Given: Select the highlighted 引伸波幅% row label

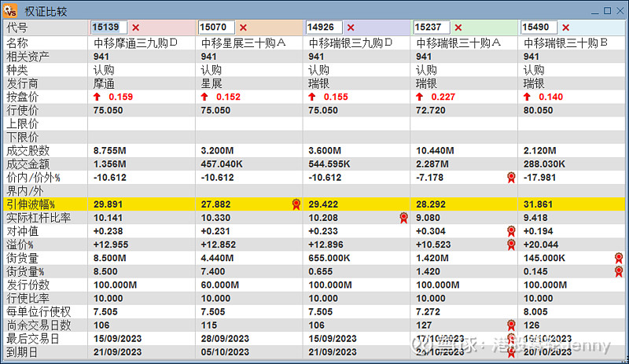Looking at the screenshot, I should 31,204.
